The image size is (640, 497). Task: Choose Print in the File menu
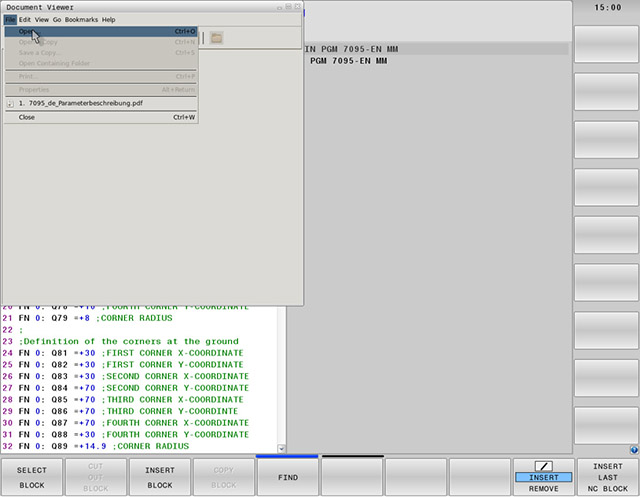point(101,76)
